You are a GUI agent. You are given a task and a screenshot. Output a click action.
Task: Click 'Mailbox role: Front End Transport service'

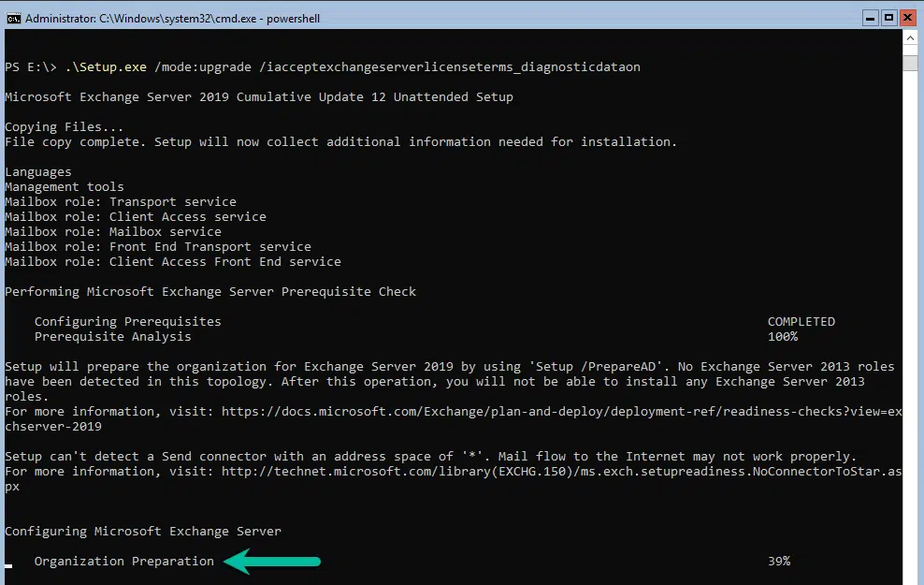coord(158,247)
